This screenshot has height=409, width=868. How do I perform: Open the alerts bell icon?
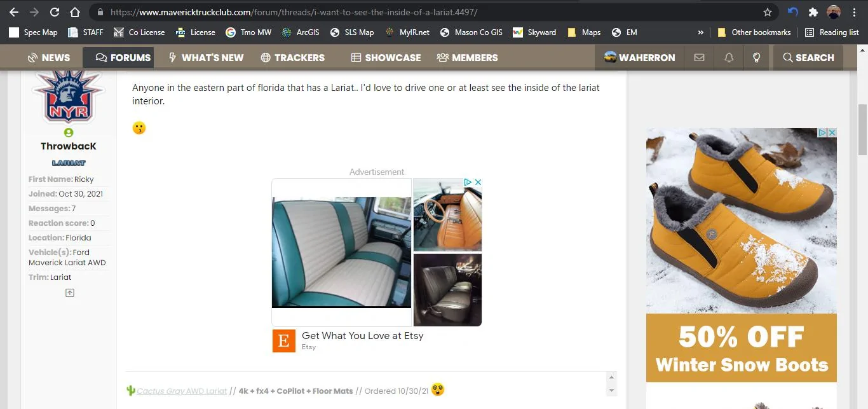coord(729,57)
